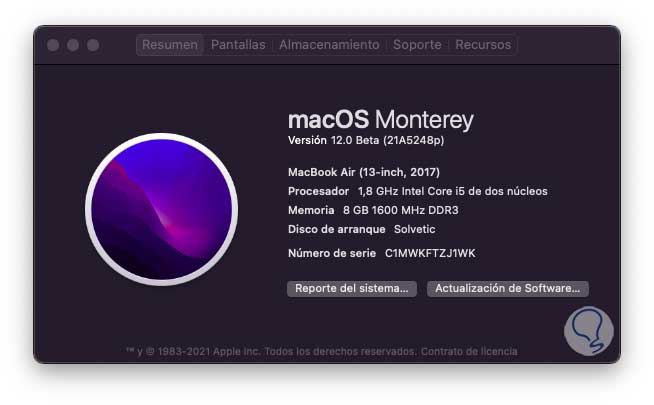Click the Solvetic watermark logo
Screen dimensions: 654x405
589,331
